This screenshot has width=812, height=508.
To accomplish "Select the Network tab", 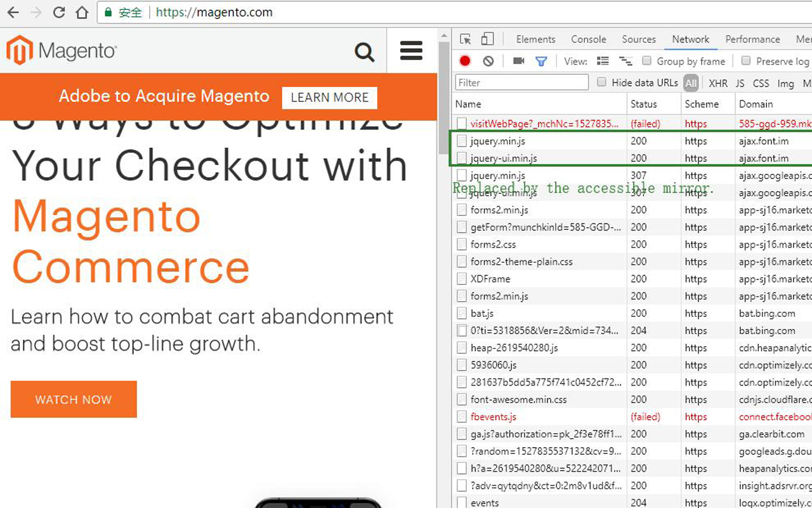I will pos(691,39).
